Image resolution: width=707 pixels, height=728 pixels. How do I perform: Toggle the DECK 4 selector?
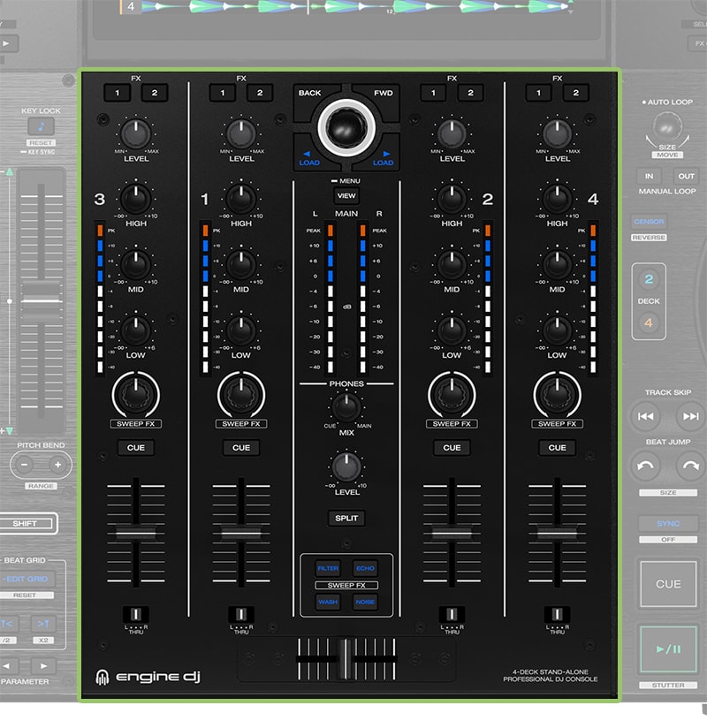tap(650, 322)
